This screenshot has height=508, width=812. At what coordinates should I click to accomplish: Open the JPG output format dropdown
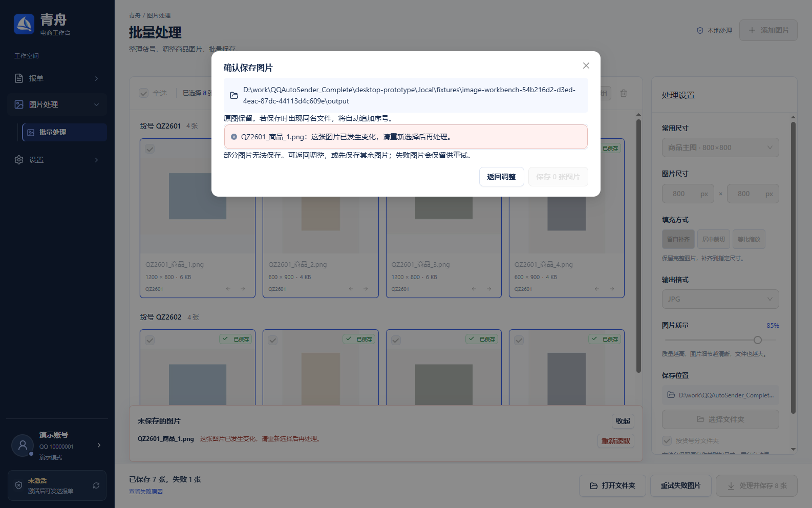(720, 299)
